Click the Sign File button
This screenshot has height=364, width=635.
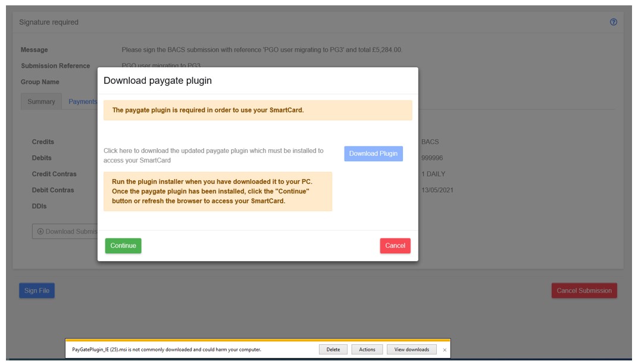[37, 290]
